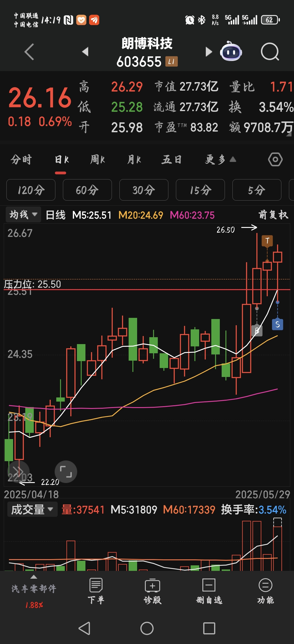The image size is (294, 644).
Task: Tap the T marker on the candlestick
Action: (267, 241)
